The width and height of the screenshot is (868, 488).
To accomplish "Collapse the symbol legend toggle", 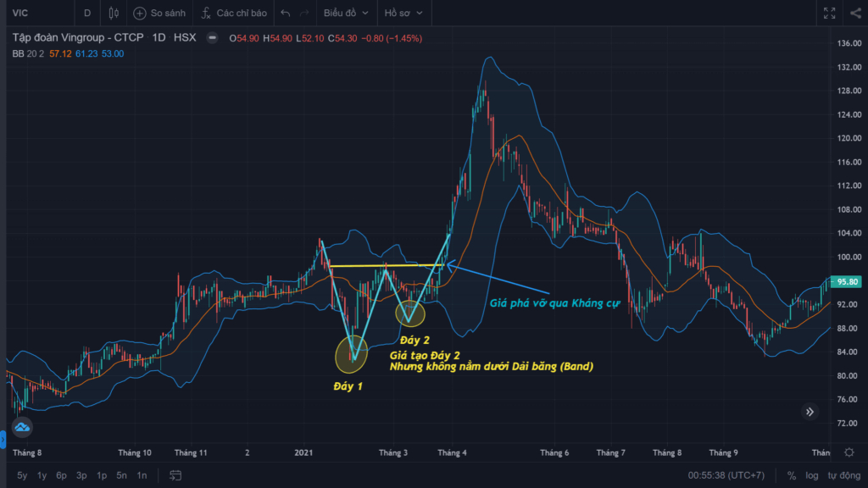I will tap(212, 38).
